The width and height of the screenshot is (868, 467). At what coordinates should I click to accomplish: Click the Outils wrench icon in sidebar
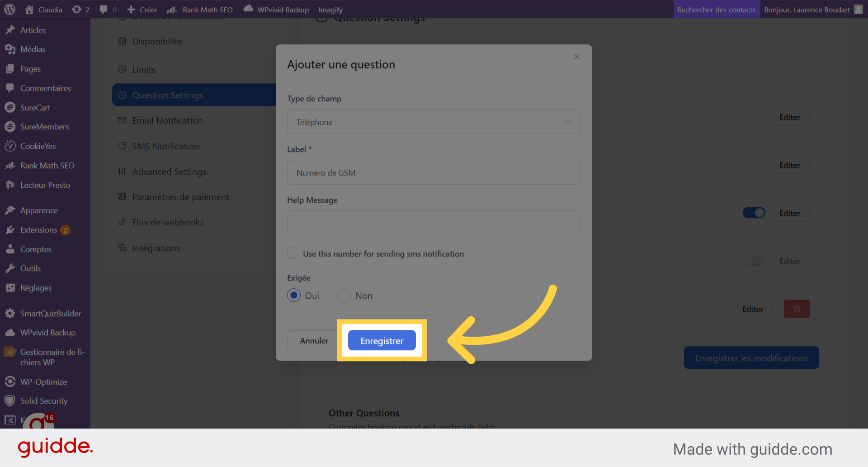[10, 268]
